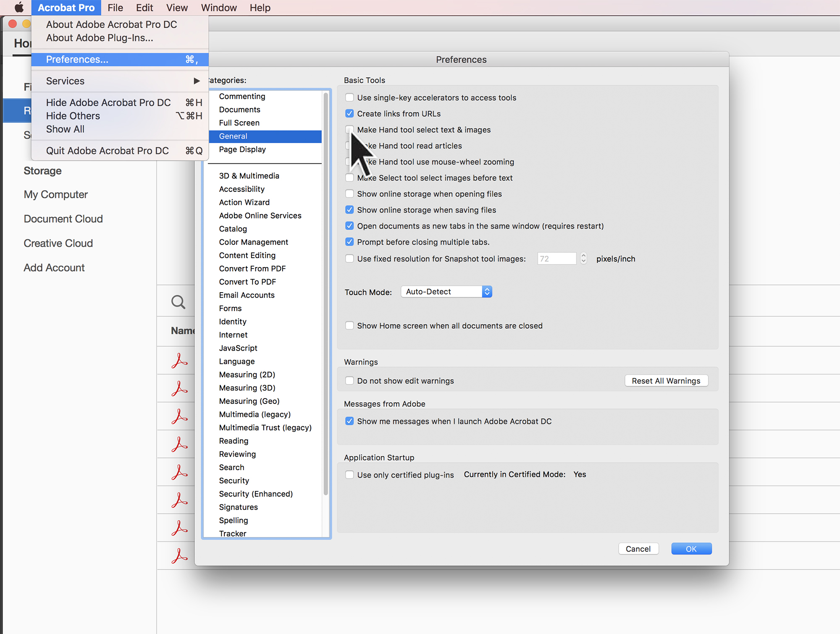Click the fifth PDF file icon
The image size is (840, 634).
click(x=179, y=472)
